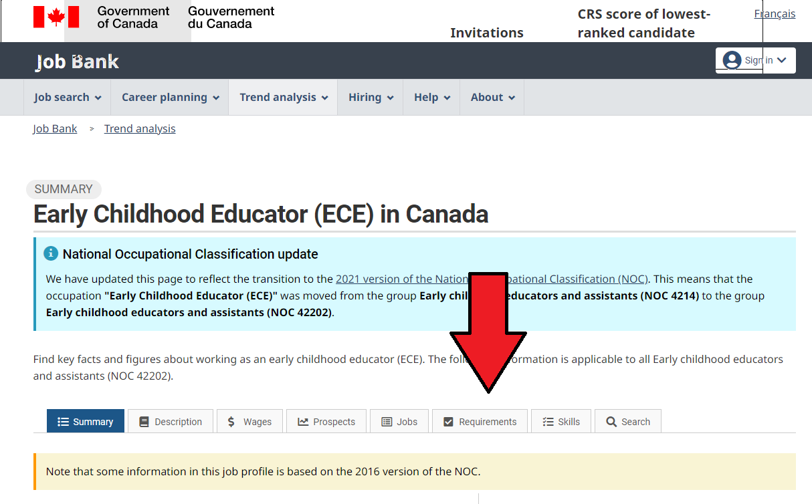This screenshot has height=504, width=812.
Task: Click the user avatar icon beside Sign in
Action: [x=732, y=60]
